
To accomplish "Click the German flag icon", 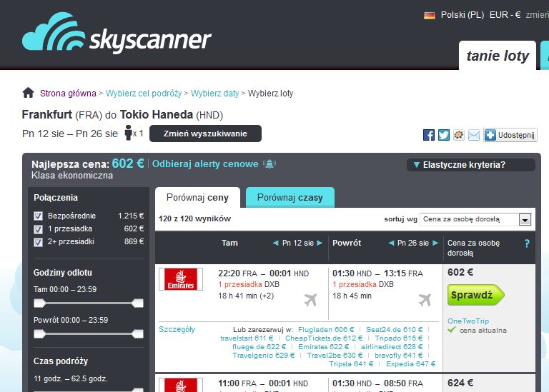I will click(429, 16).
